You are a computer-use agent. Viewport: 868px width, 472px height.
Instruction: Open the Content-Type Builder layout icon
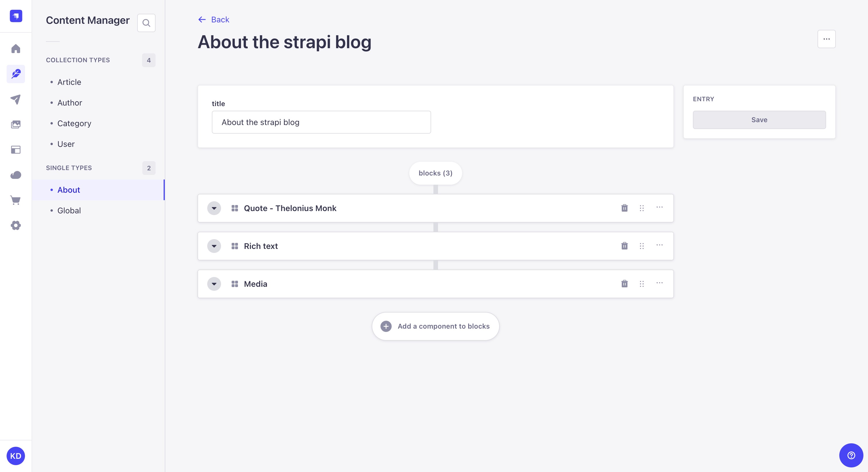point(16,150)
